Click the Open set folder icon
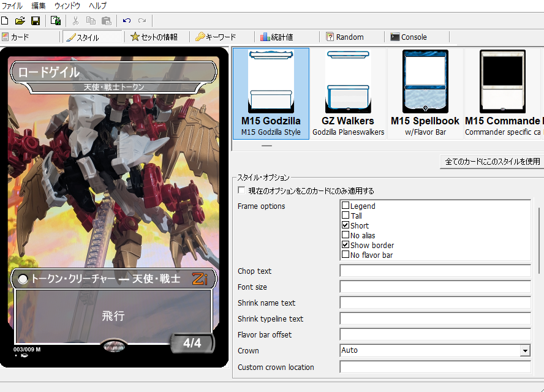Screen dimensions: 544x392 coord(20,21)
